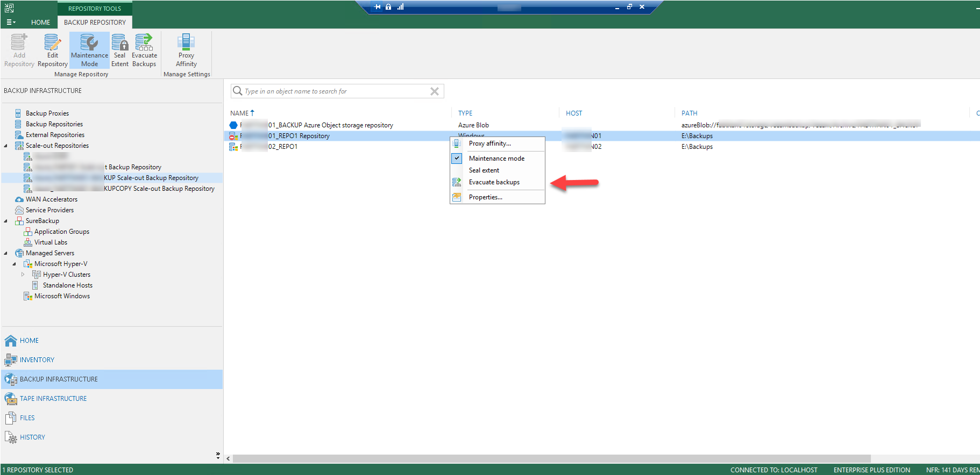
Task: Click the object name search field
Action: [333, 91]
